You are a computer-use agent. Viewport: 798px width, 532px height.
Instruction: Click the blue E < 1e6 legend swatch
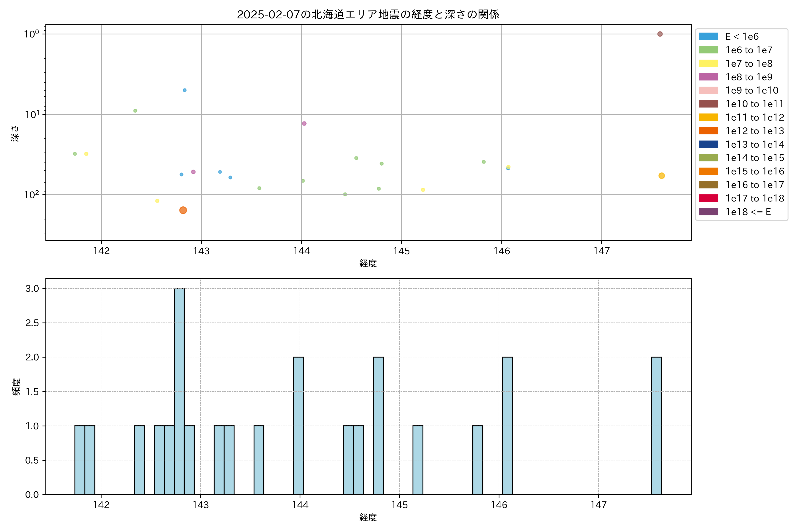[708, 36]
